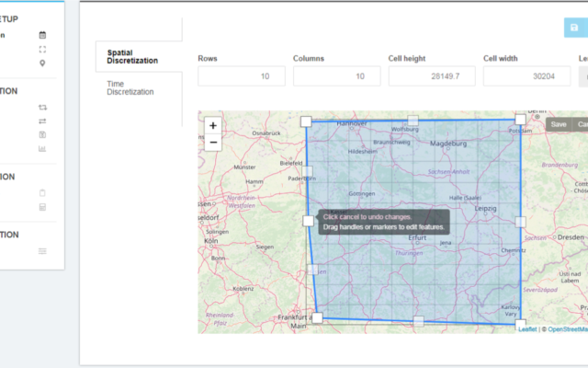Click midpoint handle near Wolfsburg
Image resolution: width=588 pixels, height=368 pixels.
413,121
